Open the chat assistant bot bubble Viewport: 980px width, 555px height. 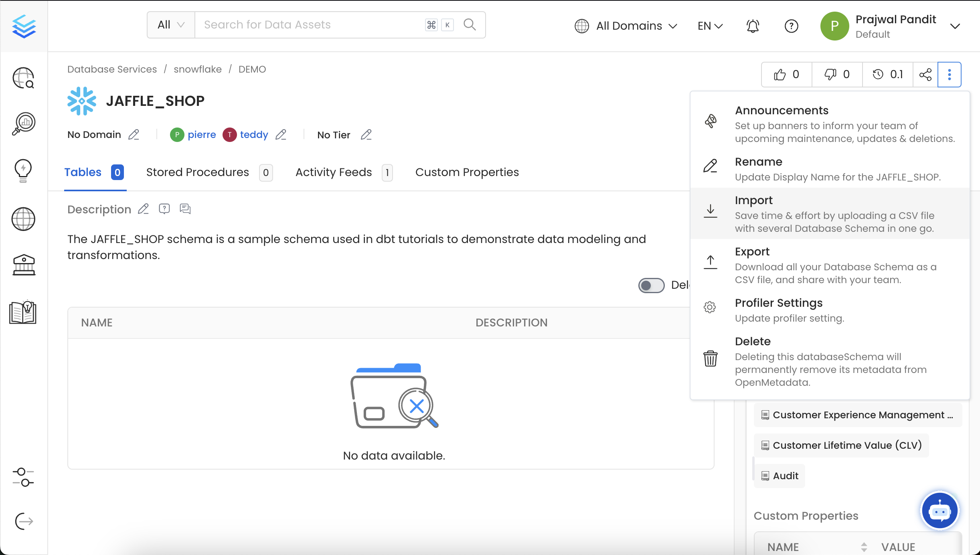pos(940,510)
